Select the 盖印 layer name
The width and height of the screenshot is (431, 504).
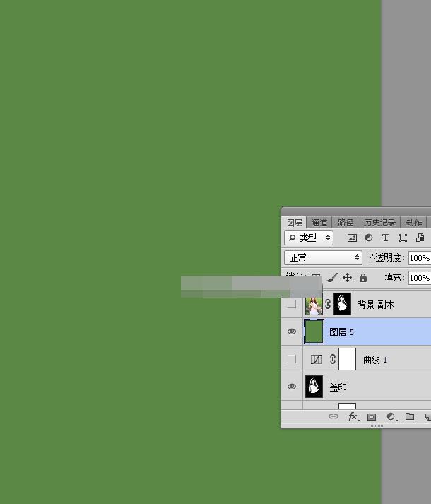[x=338, y=387]
